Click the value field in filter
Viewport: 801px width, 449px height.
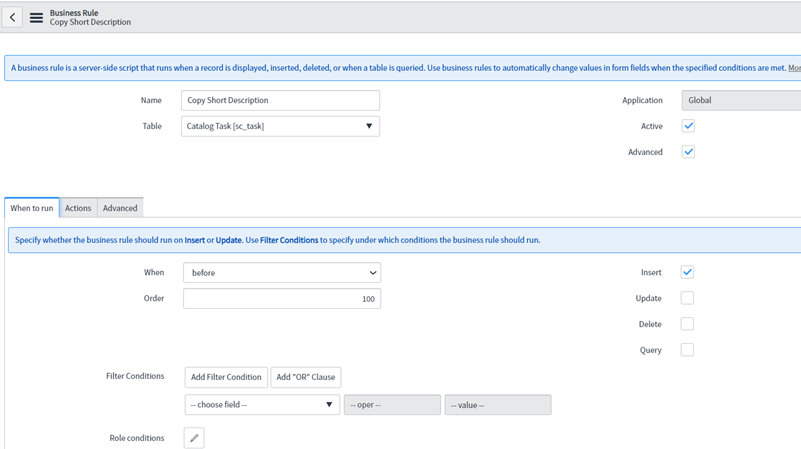click(x=498, y=405)
